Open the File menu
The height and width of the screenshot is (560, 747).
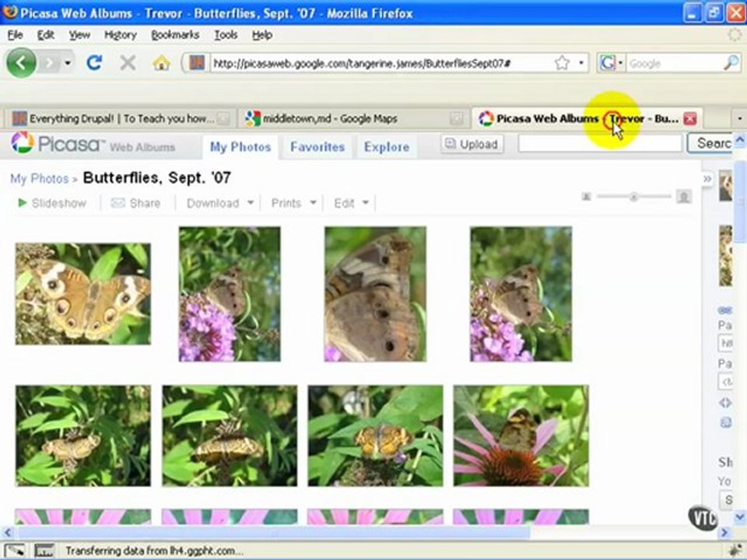[x=15, y=35]
